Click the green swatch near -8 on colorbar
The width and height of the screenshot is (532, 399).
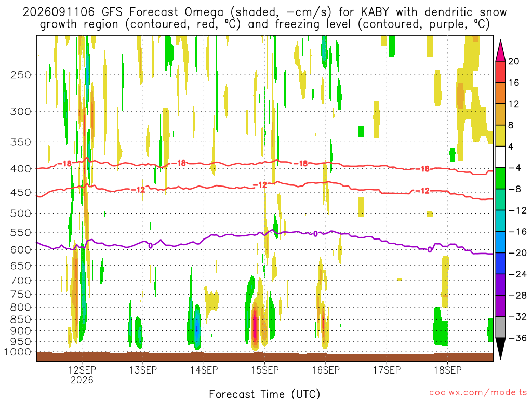[500, 178]
